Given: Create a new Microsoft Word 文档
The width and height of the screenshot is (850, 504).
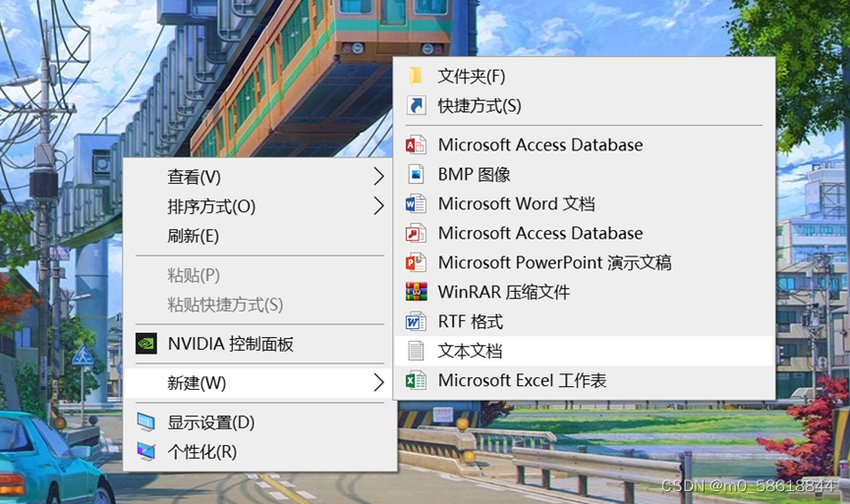Looking at the screenshot, I should (x=585, y=203).
